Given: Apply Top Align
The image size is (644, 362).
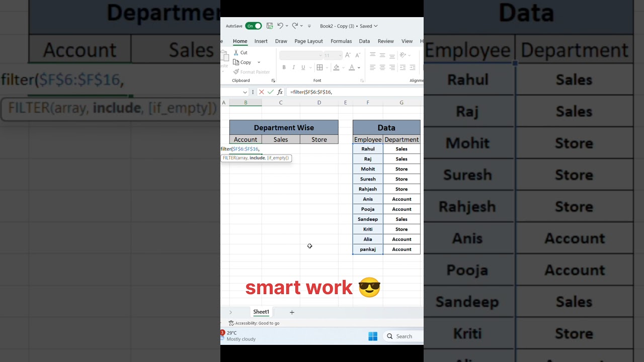Looking at the screenshot, I should tap(373, 55).
